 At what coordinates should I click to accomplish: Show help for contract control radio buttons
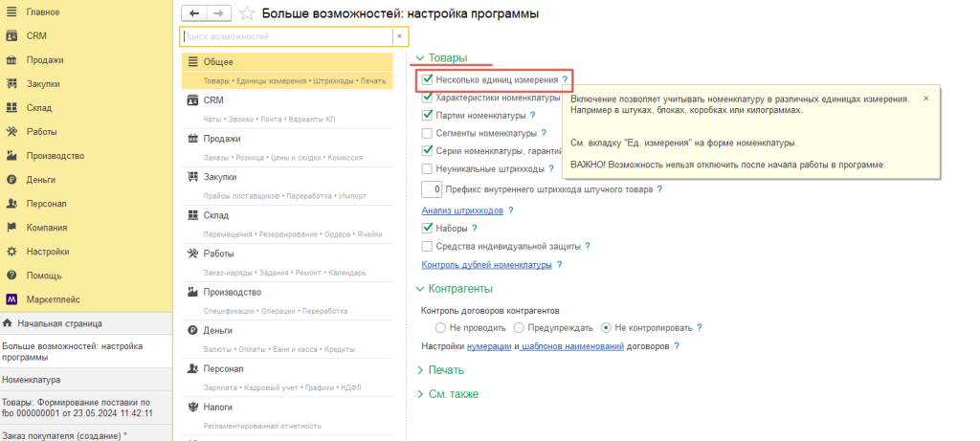click(x=700, y=327)
